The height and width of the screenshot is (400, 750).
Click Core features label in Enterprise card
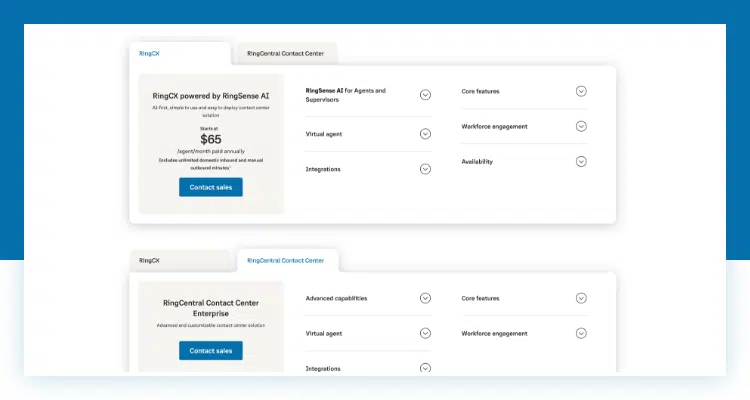[480, 298]
